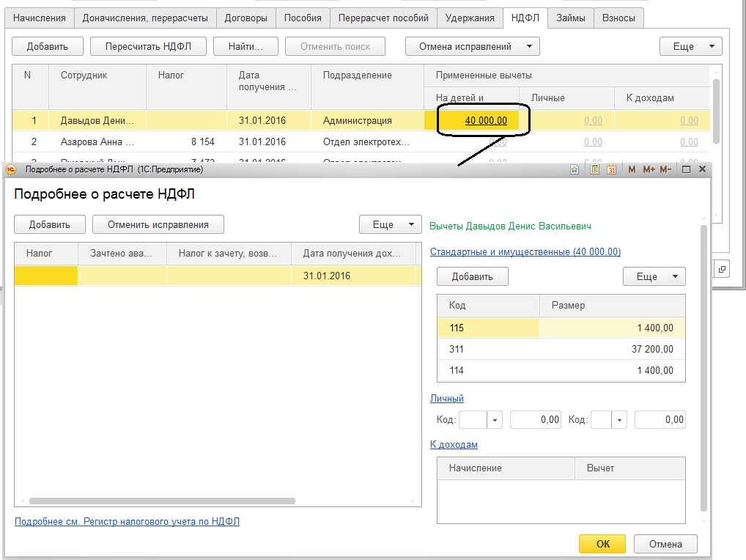
Task: Click the horizontal scrollbar under tax table
Action: click(x=161, y=501)
